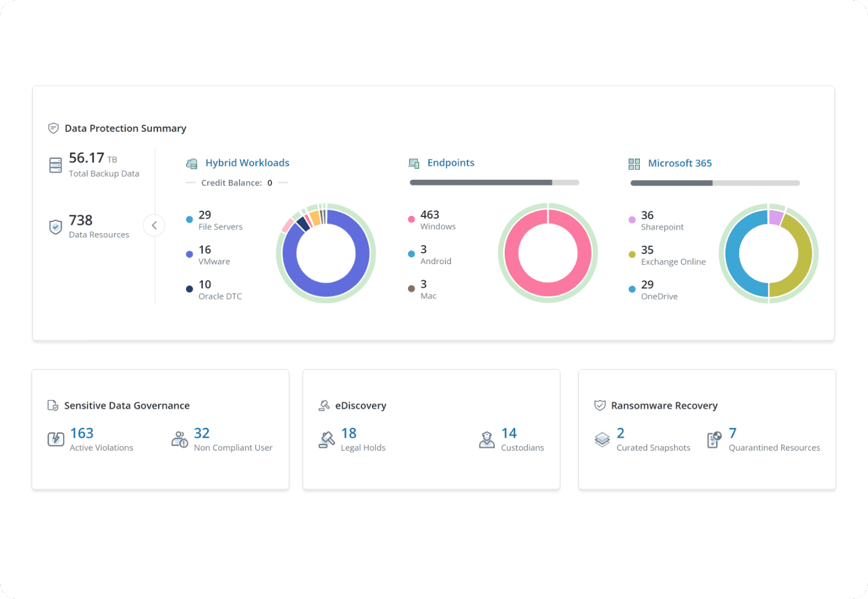
Task: Click the 163 Active Violations count
Action: 82,433
